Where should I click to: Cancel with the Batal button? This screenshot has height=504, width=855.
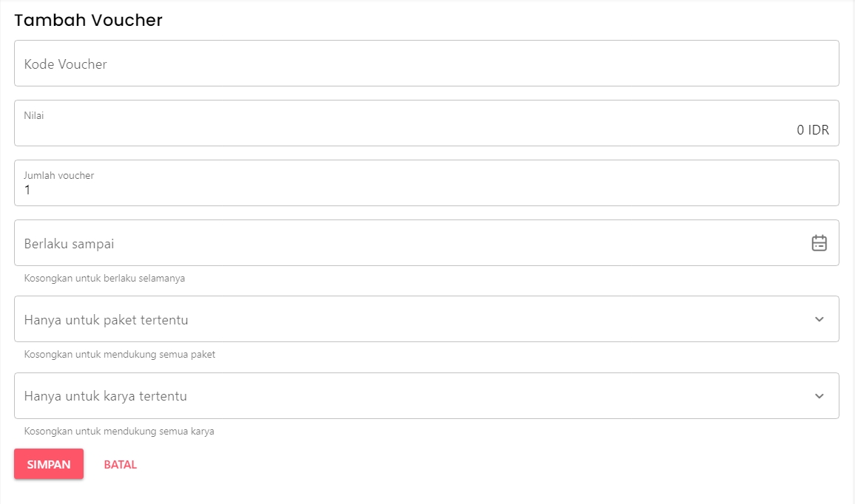pos(121,465)
